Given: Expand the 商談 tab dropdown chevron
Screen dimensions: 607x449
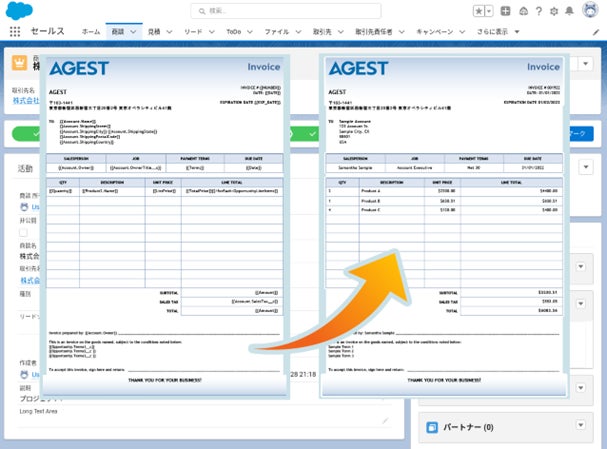Looking at the screenshot, I should pyautogui.click(x=133, y=32).
